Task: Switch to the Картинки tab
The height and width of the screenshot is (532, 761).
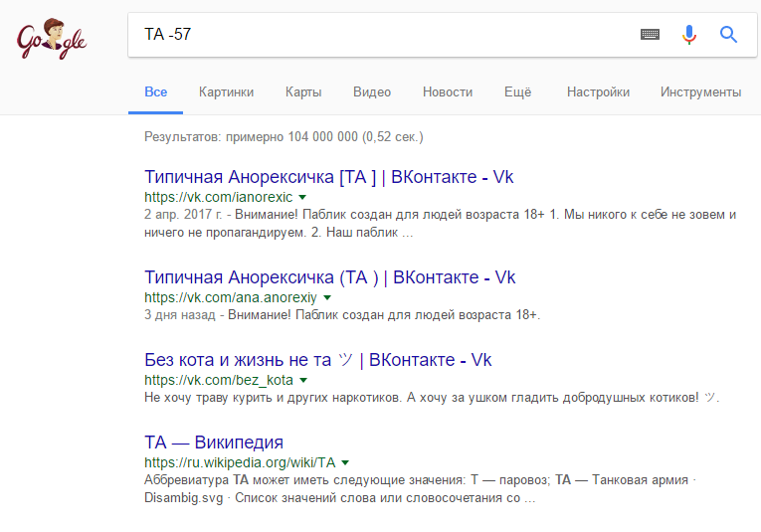Action: [226, 92]
